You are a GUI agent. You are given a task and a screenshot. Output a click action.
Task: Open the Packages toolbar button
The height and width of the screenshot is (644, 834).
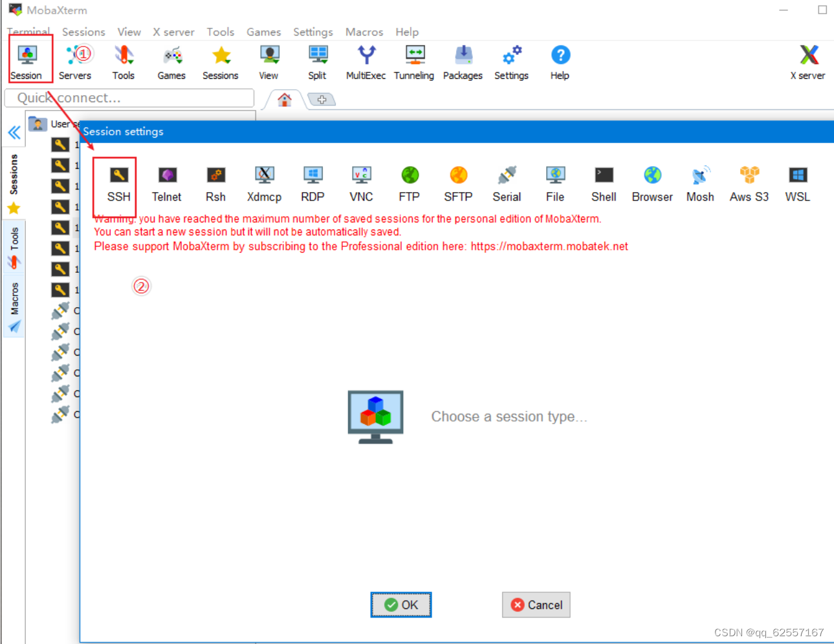[x=463, y=62]
